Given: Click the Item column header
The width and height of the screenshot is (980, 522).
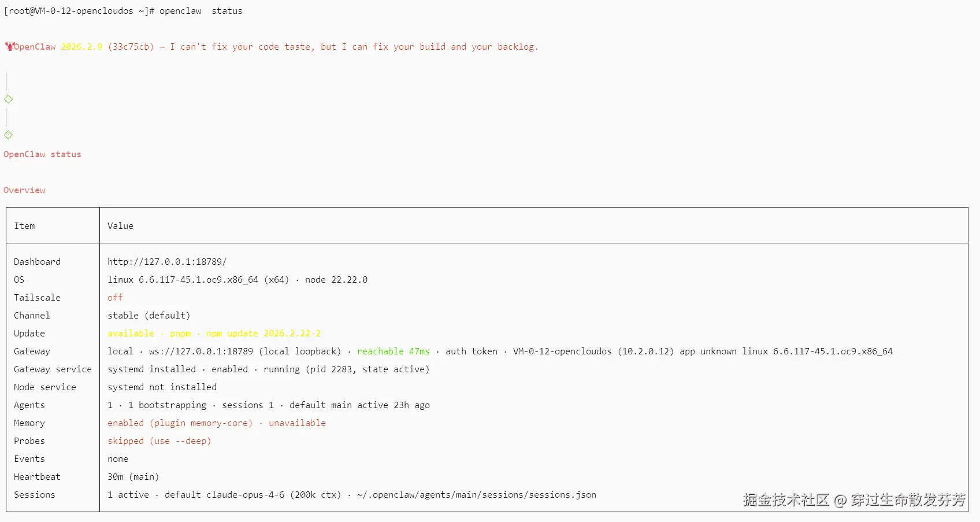Looking at the screenshot, I should click(x=24, y=225).
